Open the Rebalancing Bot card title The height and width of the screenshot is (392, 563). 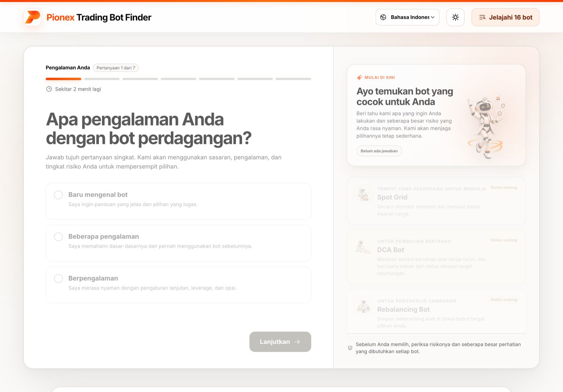403,310
